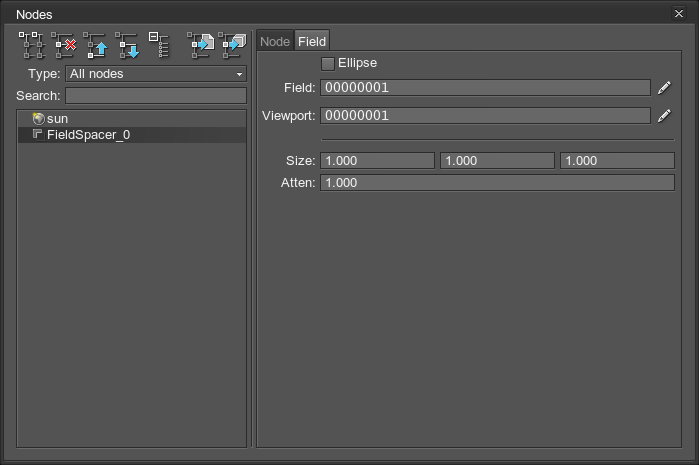Screen dimensions: 699x465
Task: Select the FieldSpacer_0 node row
Action: click(x=132, y=135)
